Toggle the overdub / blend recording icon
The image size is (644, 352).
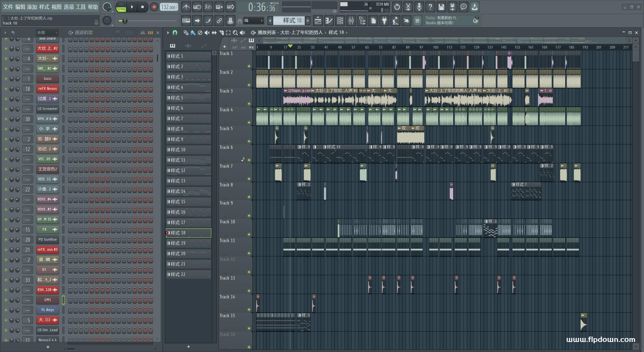pyautogui.click(x=219, y=7)
